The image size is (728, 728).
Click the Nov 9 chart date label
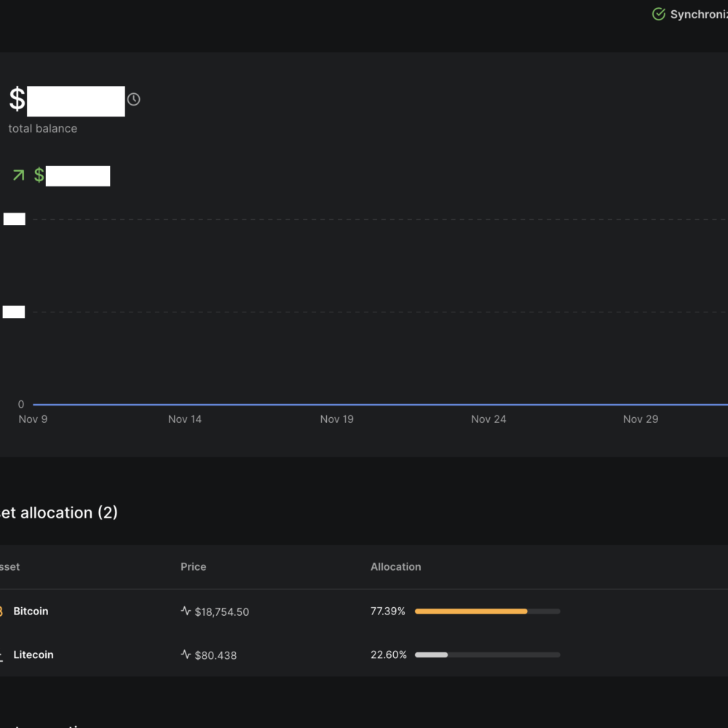[33, 419]
